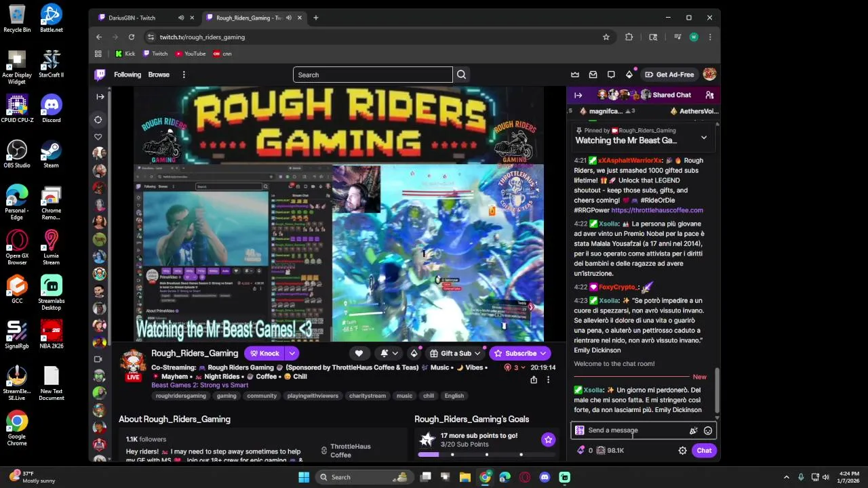This screenshot has width=868, height=488.
Task: Open the community users list icon in the chat header
Action: pyautogui.click(x=709, y=95)
